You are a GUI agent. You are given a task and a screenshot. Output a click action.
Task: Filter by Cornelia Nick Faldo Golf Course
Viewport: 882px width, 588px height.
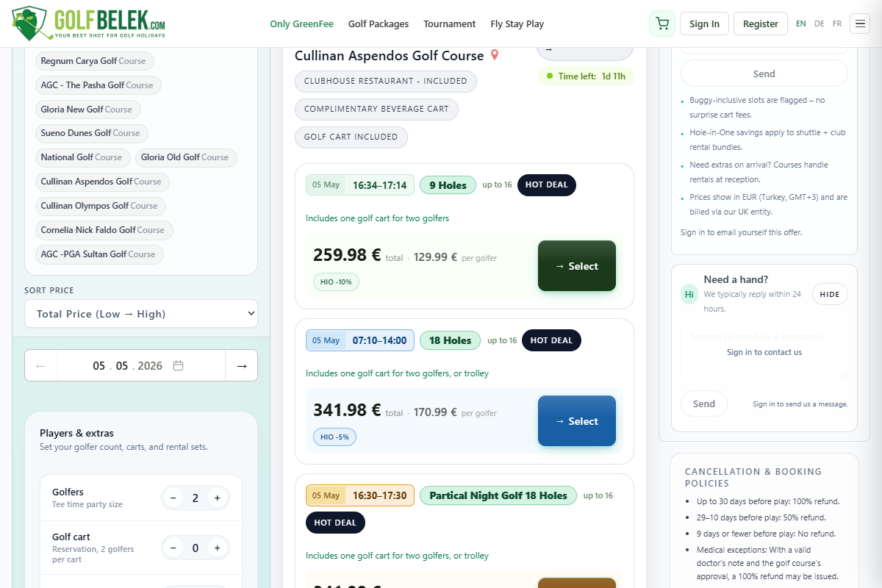103,230
